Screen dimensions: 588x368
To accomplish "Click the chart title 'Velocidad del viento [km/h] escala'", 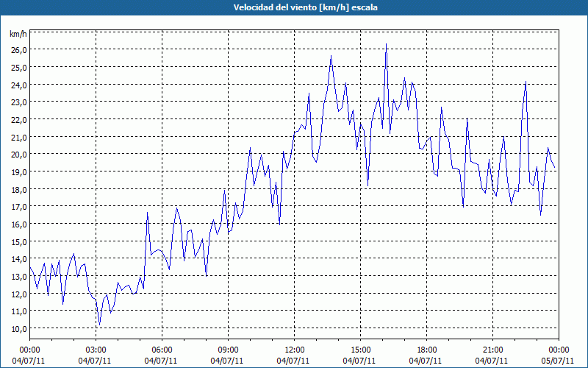I will click(305, 7).
